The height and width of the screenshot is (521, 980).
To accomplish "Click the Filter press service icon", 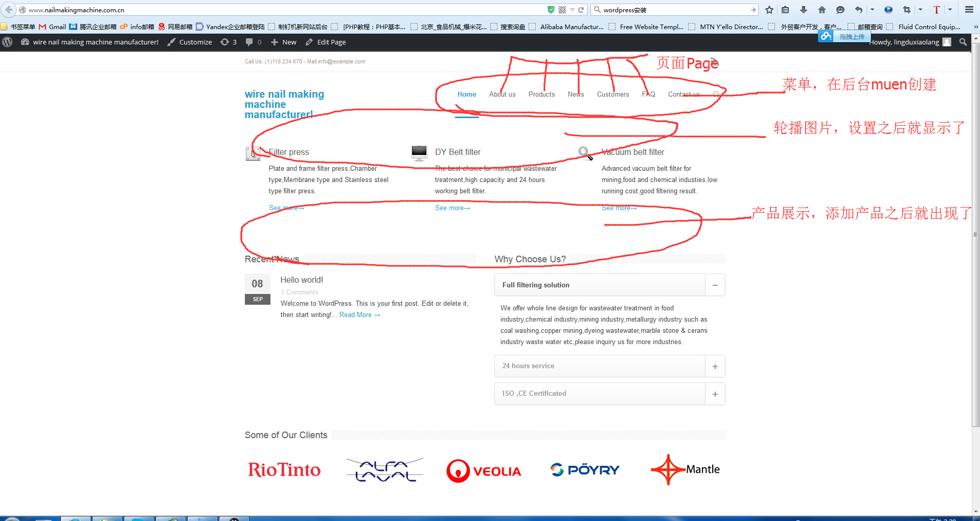I will 253,153.
